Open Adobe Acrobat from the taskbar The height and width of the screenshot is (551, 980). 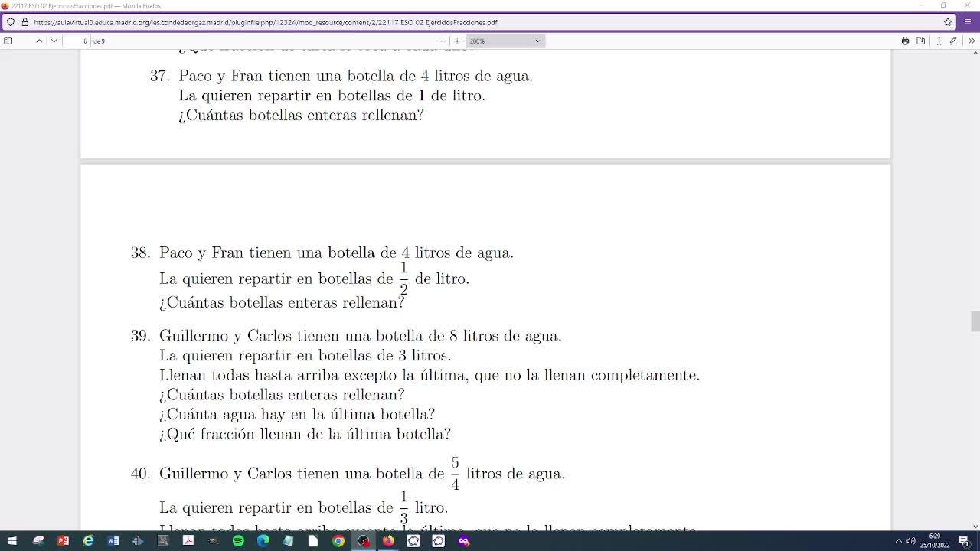coord(188,541)
